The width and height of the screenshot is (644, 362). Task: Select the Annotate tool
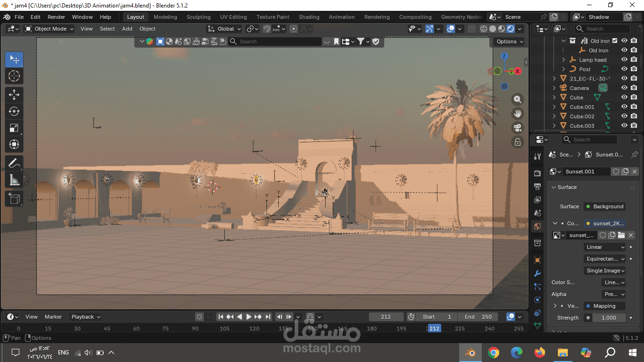point(14,164)
